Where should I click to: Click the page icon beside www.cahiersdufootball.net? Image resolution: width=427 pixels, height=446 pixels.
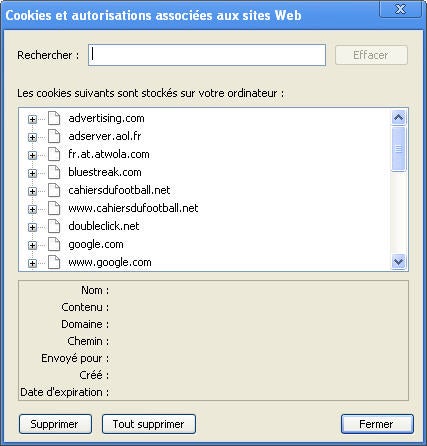pos(54,208)
